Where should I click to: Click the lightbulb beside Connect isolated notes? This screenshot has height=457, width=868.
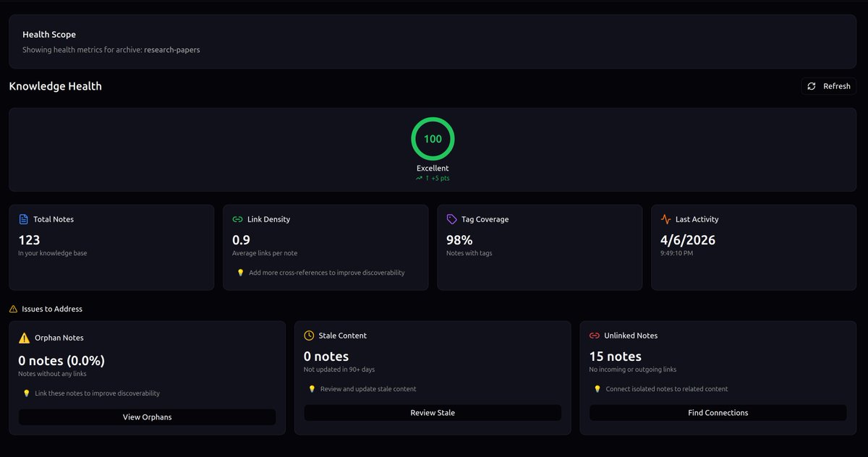(x=597, y=389)
